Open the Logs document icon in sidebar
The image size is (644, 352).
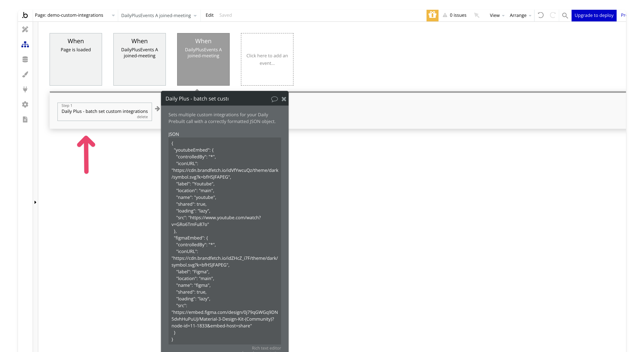coord(25,119)
